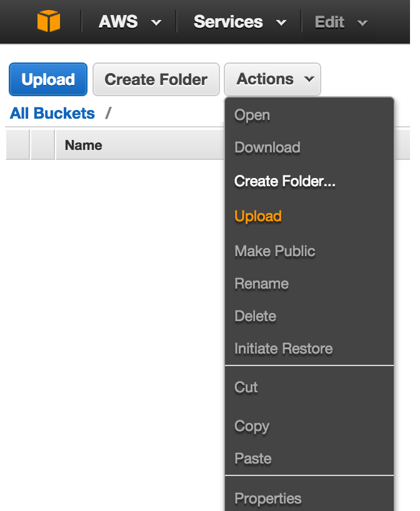
Task: Open the Edit dropdown in header
Action: point(341,22)
